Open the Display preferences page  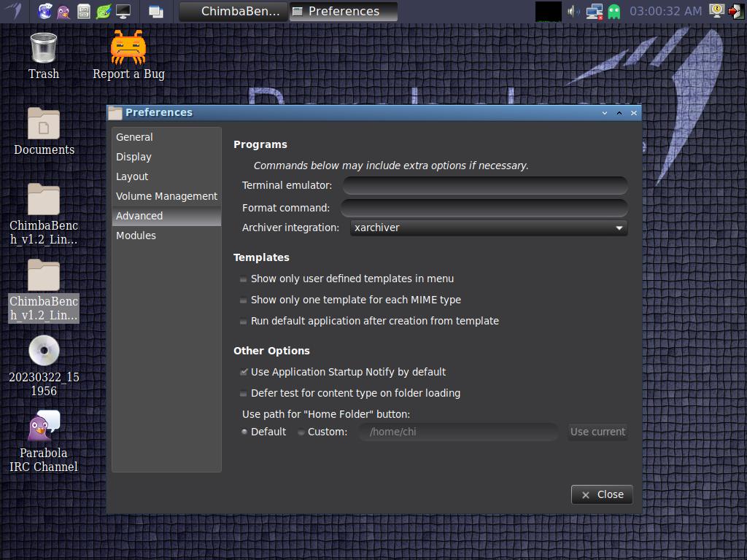pos(166,157)
